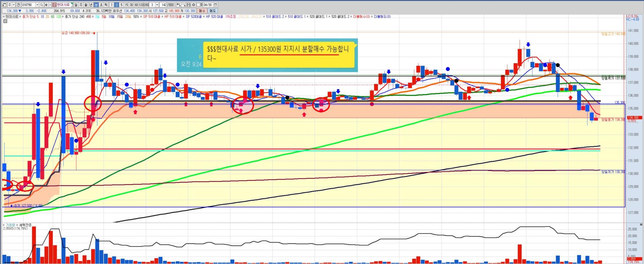
Task: Click the 510 골데드 2 indicator legend
Action: coord(274,16)
